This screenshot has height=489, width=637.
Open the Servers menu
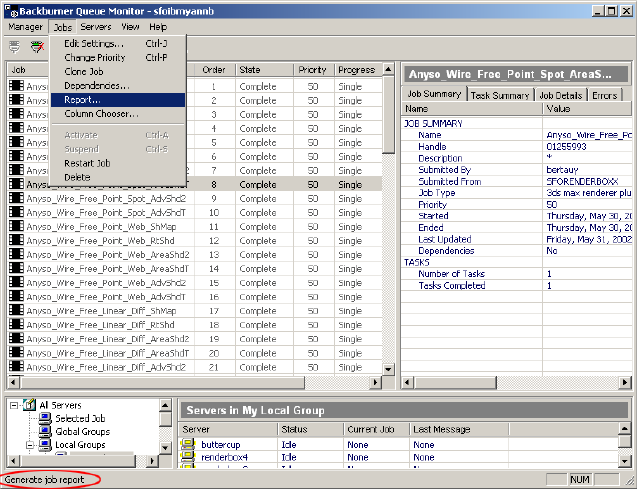pyautogui.click(x=96, y=27)
